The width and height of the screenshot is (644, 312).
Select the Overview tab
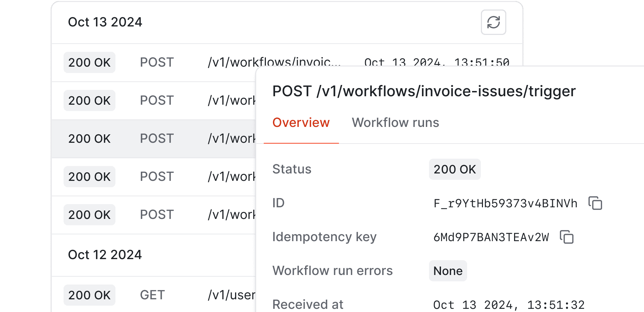[300, 123]
